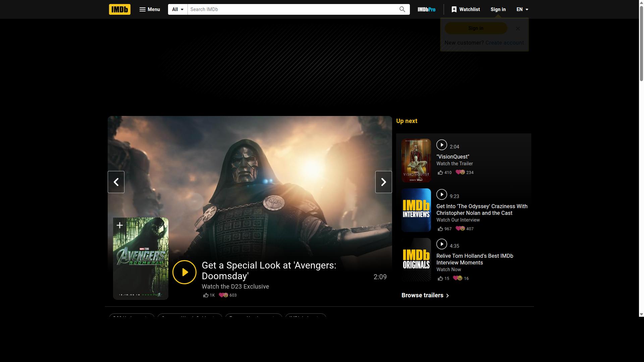Open the Watchlist
The width and height of the screenshot is (644, 362).
tap(466, 9)
